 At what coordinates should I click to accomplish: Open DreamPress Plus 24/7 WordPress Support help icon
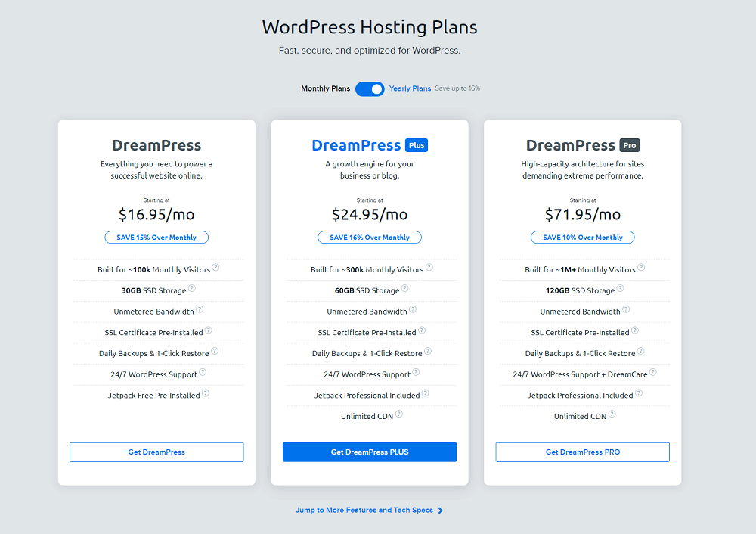(416, 372)
